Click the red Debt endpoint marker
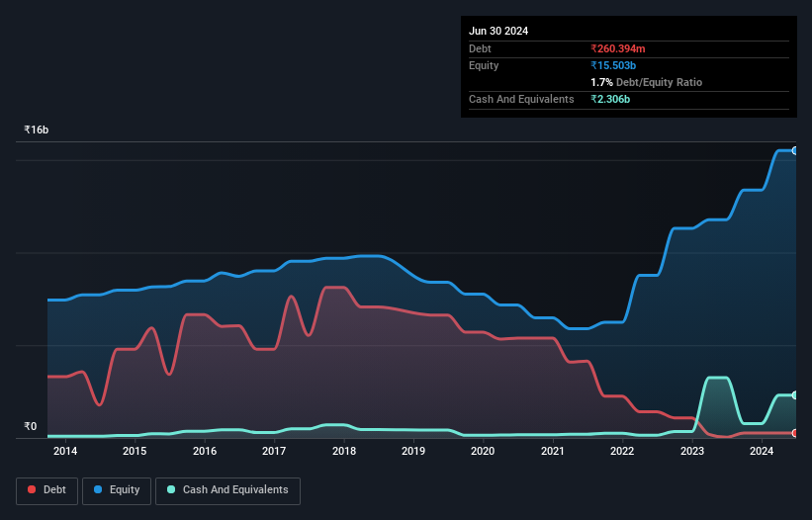This screenshot has width=812, height=520. [795, 433]
